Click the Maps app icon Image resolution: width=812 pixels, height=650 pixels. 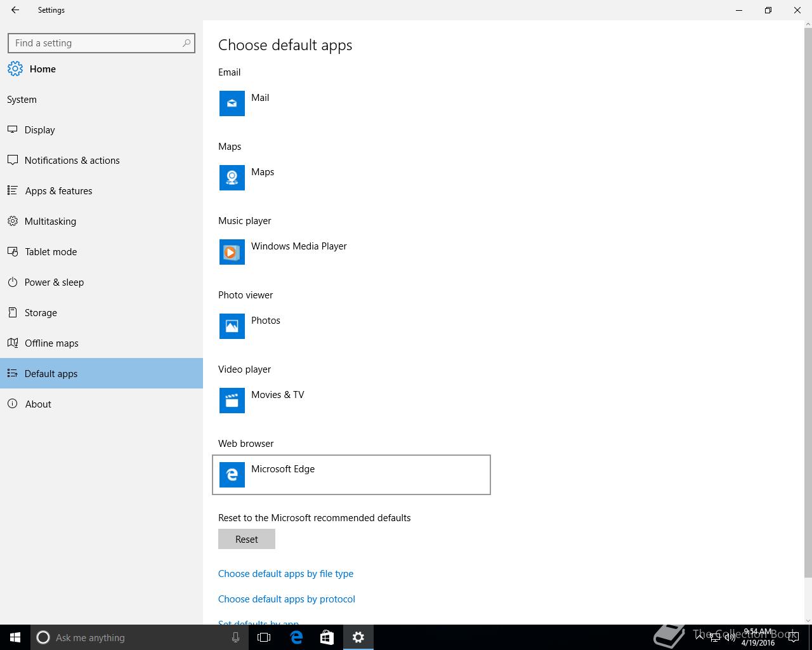click(x=232, y=178)
